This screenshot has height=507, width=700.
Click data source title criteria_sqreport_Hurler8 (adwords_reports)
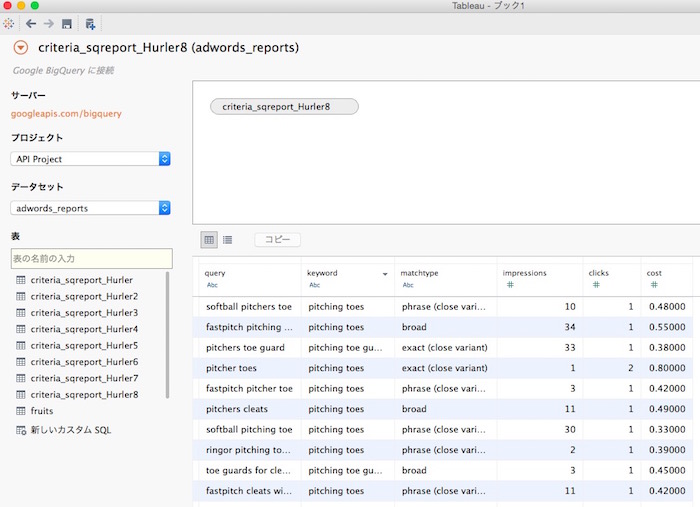coord(168,47)
